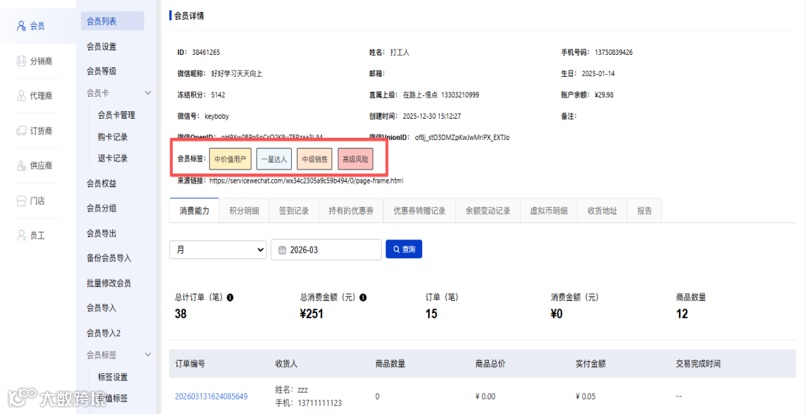Collapse the 会员标签 submenu chevron
Screen dimensions: 806x414
[148, 354]
